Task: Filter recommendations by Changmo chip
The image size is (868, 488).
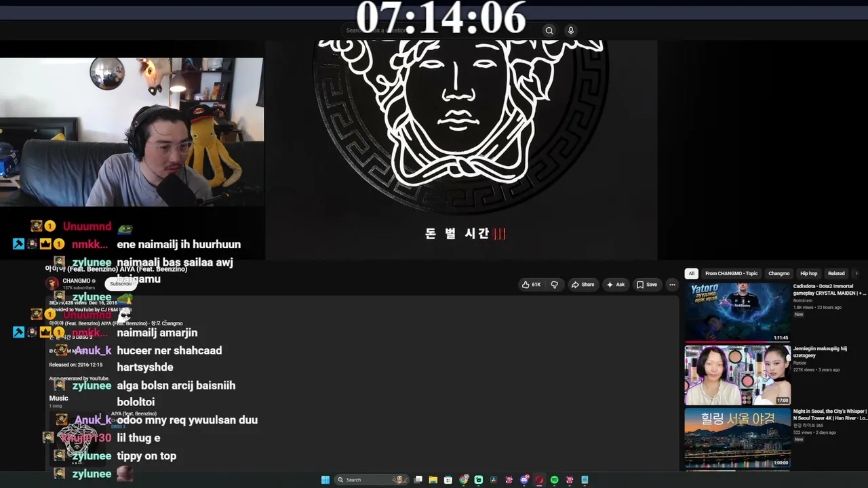Action: pos(778,274)
